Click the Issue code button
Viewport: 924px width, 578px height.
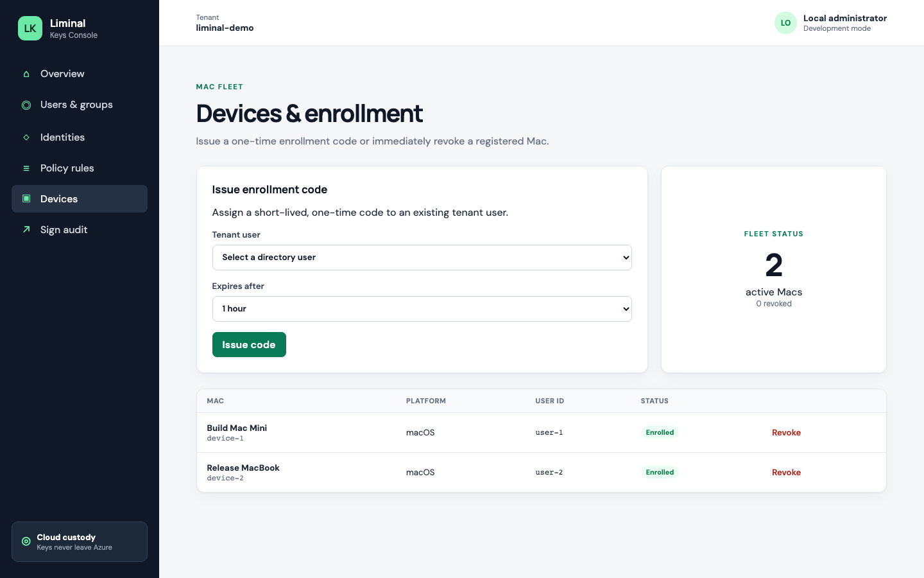(249, 345)
